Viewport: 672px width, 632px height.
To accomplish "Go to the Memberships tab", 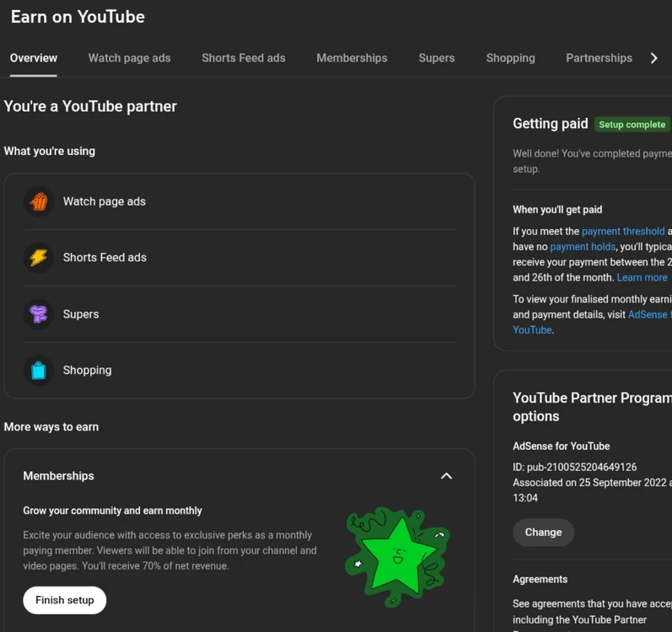I will tap(352, 58).
